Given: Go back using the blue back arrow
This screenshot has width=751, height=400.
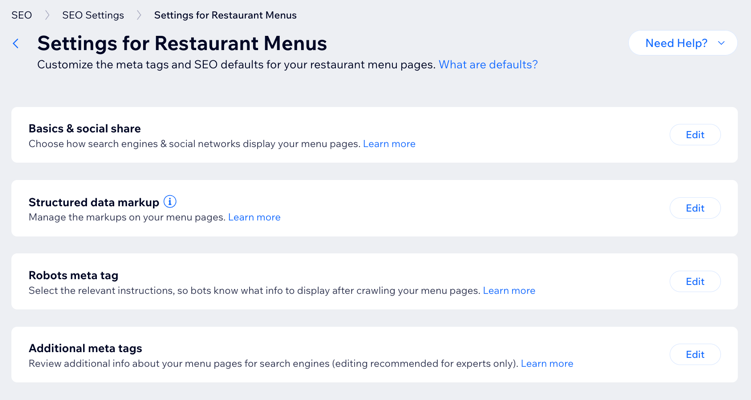Looking at the screenshot, I should [16, 44].
